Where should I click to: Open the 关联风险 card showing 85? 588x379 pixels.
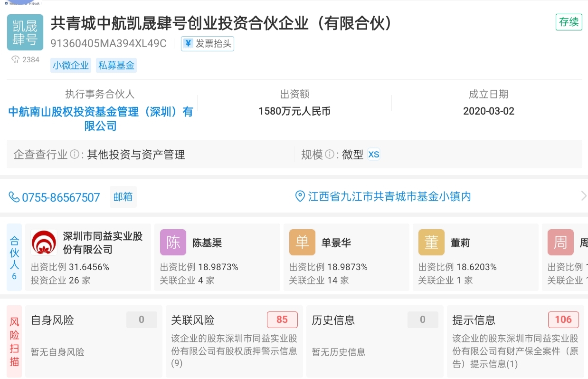click(235, 341)
